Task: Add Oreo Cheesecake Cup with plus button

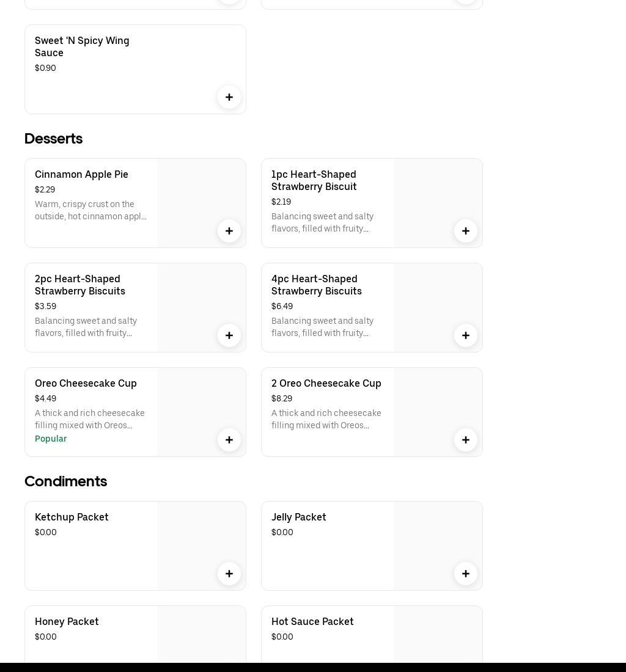Action: pyautogui.click(x=229, y=440)
